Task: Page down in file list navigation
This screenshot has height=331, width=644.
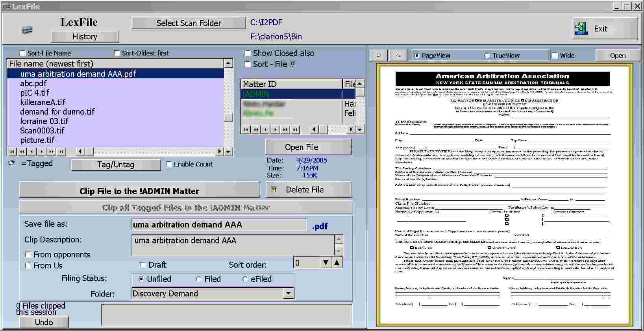Action: pyautogui.click(x=52, y=152)
